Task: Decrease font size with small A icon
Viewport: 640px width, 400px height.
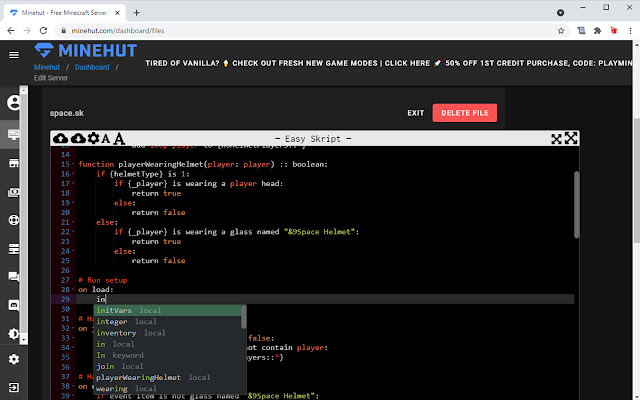Action: point(105,139)
